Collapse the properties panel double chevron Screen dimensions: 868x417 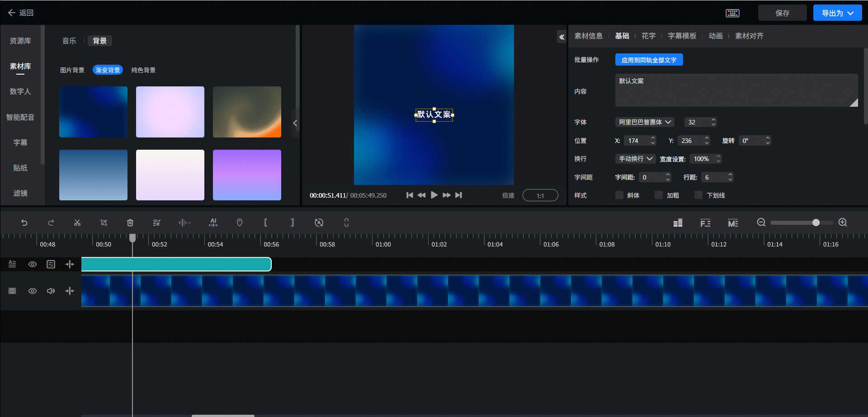point(561,37)
